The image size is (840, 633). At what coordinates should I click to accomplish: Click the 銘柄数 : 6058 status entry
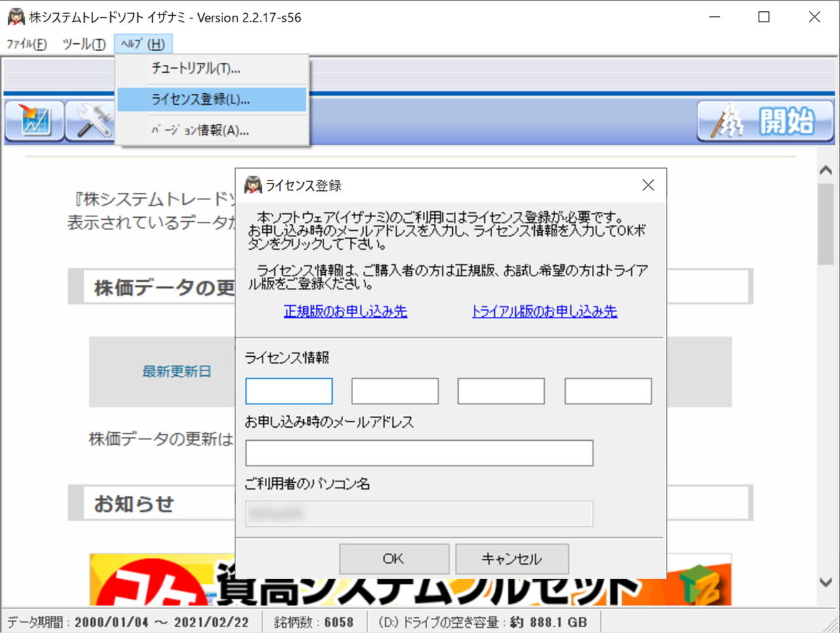coord(314,623)
